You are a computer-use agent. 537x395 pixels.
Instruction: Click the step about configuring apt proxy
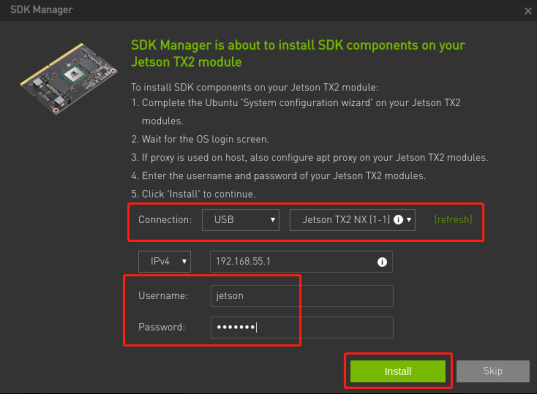click(310, 158)
